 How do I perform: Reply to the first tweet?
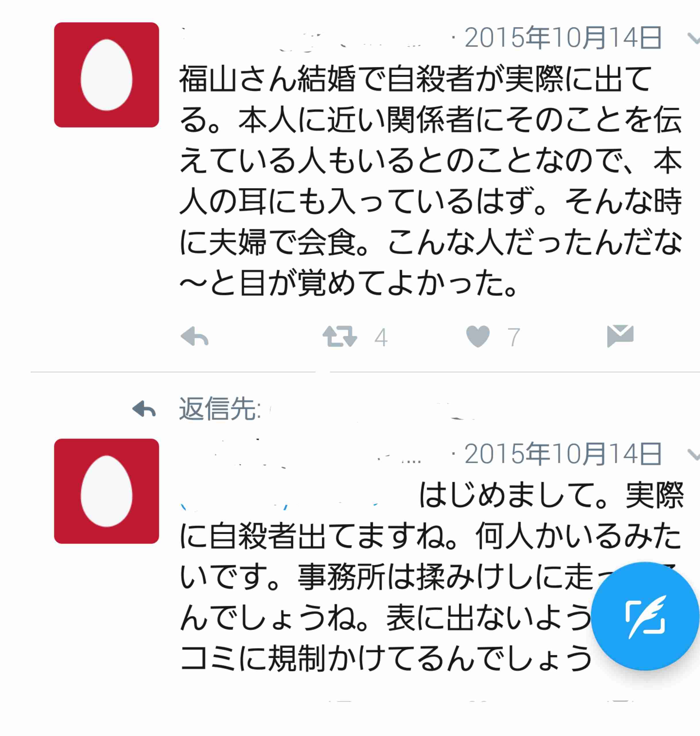[195, 337]
